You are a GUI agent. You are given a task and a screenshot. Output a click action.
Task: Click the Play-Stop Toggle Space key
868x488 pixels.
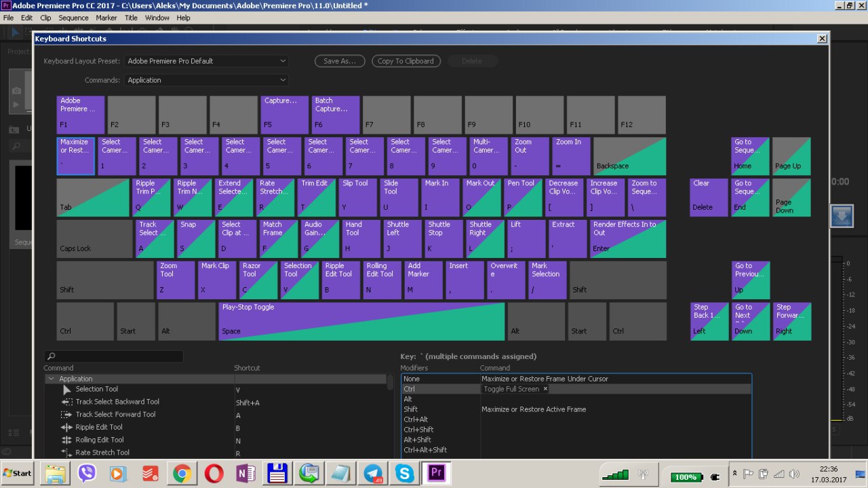tap(361, 321)
